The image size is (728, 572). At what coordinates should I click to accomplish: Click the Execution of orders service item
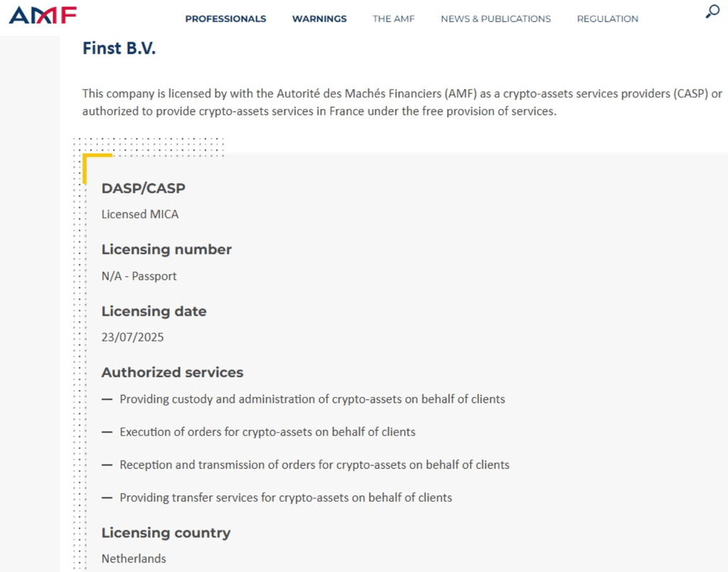pos(267,432)
